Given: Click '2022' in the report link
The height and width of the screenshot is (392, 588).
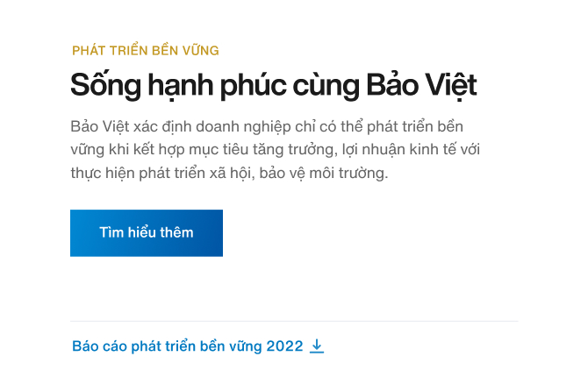Looking at the screenshot, I should click(x=283, y=346).
